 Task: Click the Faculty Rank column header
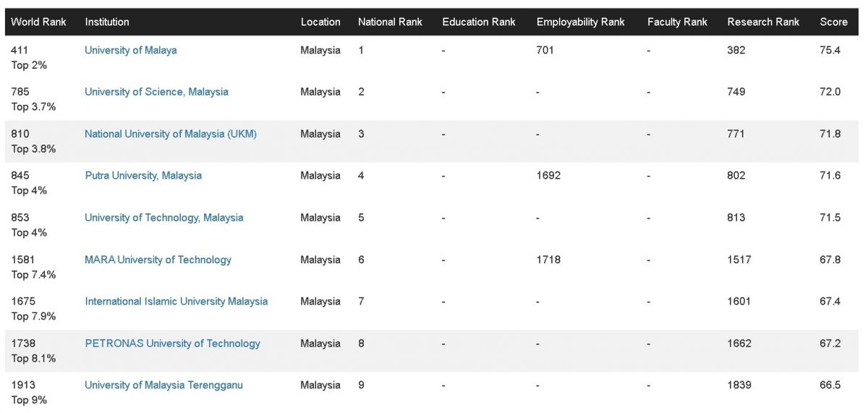677,22
